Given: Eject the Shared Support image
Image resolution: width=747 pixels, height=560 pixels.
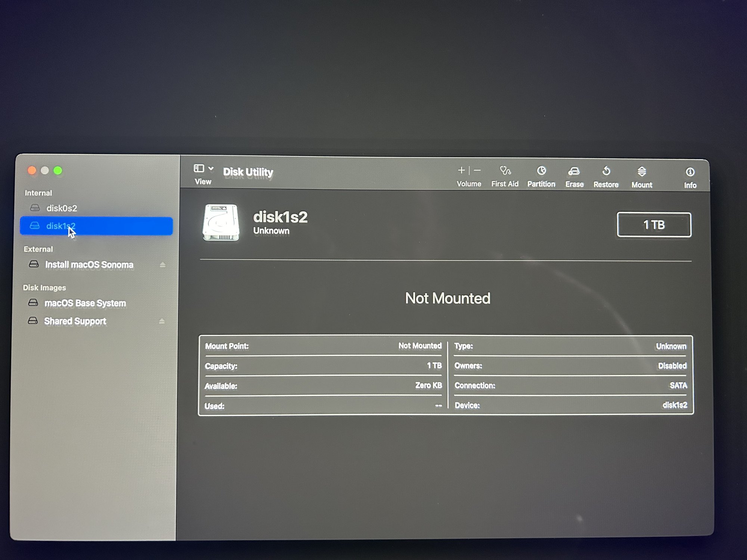Looking at the screenshot, I should [x=162, y=321].
